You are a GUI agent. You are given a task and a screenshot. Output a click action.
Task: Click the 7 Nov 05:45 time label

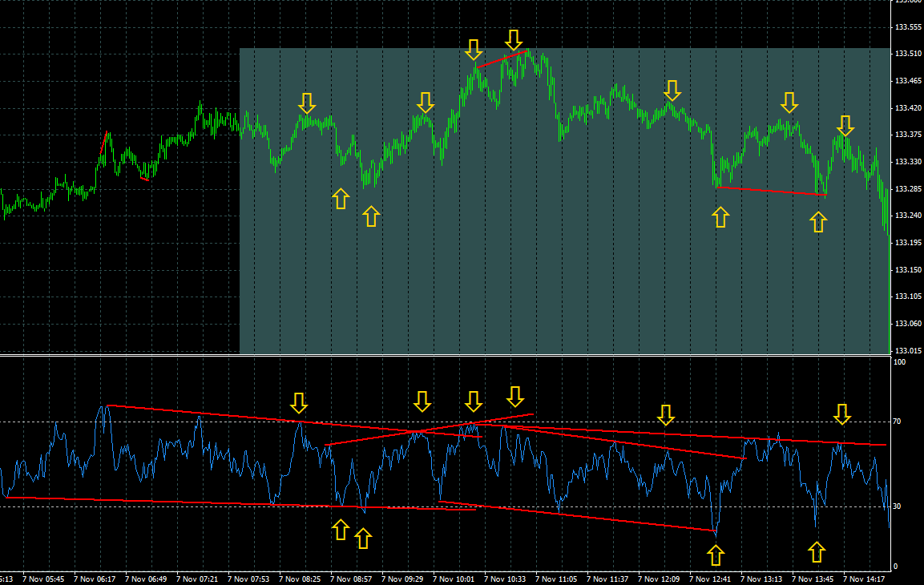43,579
